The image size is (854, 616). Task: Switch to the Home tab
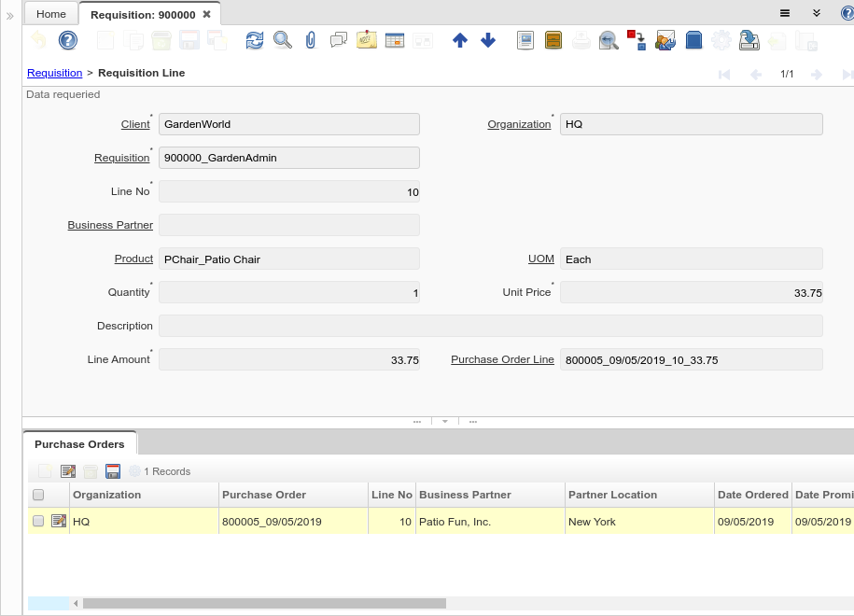51,14
